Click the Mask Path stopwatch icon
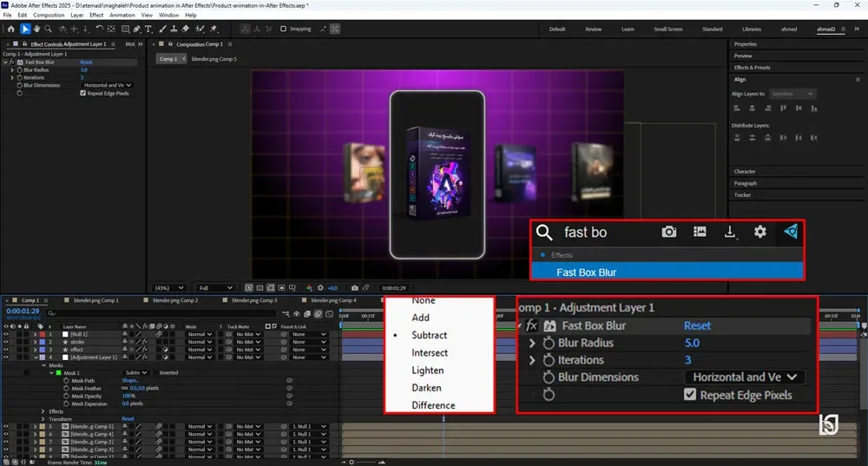The width and height of the screenshot is (868, 466). pyautogui.click(x=67, y=381)
